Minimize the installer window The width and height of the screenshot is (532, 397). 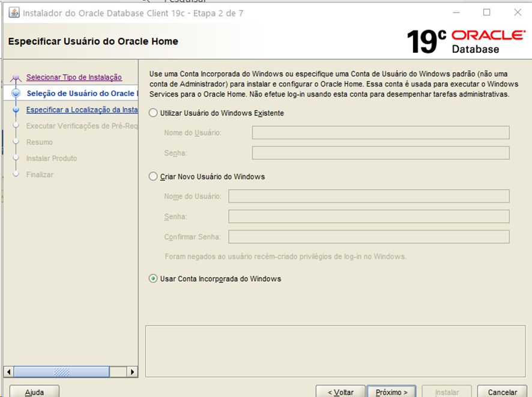[x=456, y=13]
